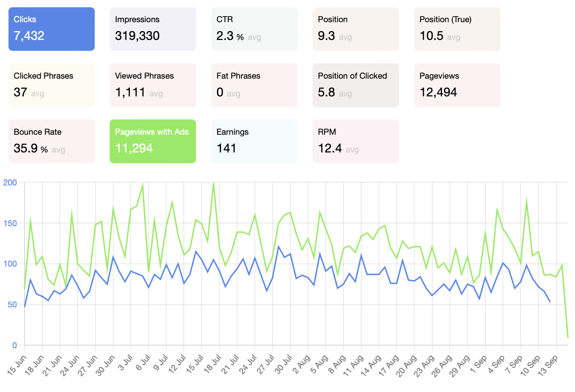This screenshot has width=575, height=392.
Task: Click the 1 Sep axis label
Action: (x=479, y=364)
